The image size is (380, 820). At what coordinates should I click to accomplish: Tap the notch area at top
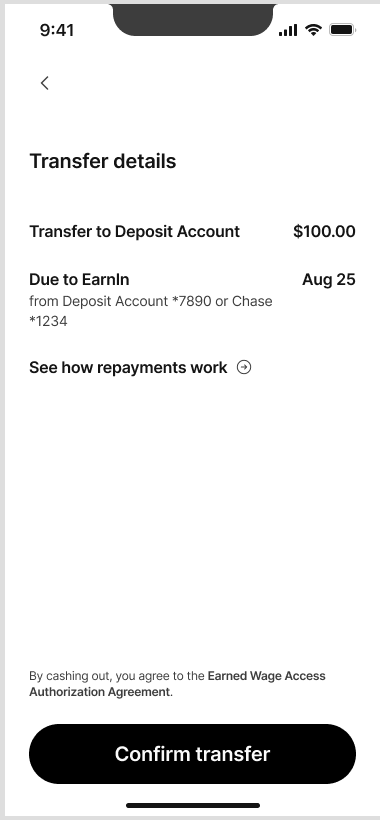pos(193,20)
